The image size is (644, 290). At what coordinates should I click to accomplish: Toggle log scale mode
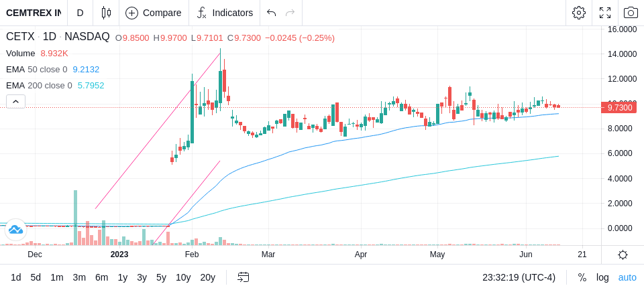[x=602, y=278]
